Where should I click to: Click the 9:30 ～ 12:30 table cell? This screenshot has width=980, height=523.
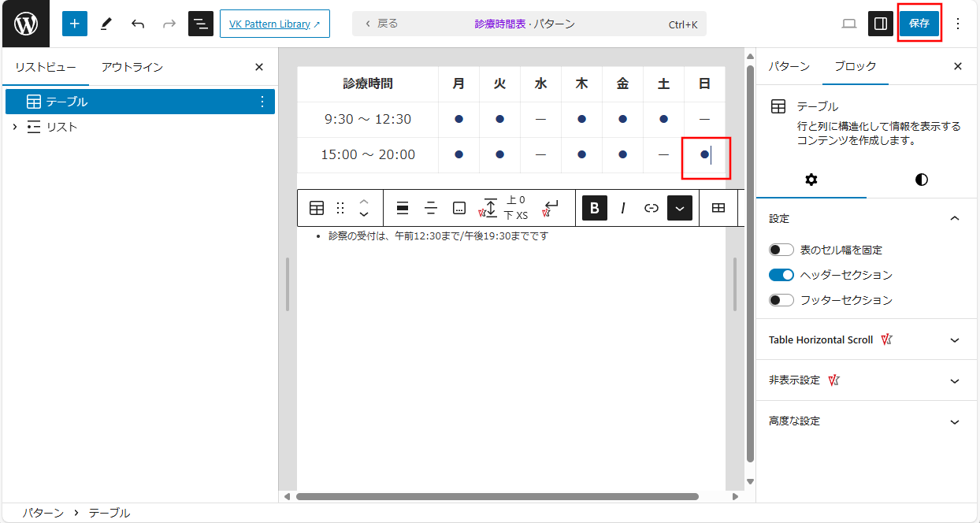pyautogui.click(x=368, y=120)
